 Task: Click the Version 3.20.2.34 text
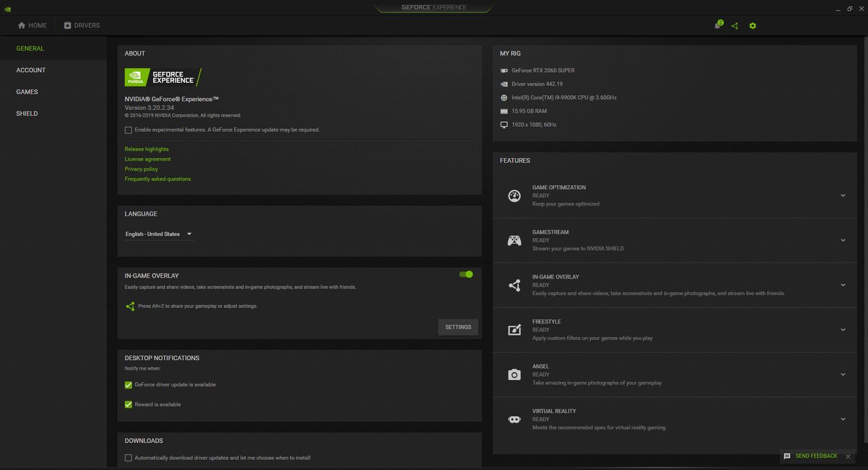coord(149,108)
